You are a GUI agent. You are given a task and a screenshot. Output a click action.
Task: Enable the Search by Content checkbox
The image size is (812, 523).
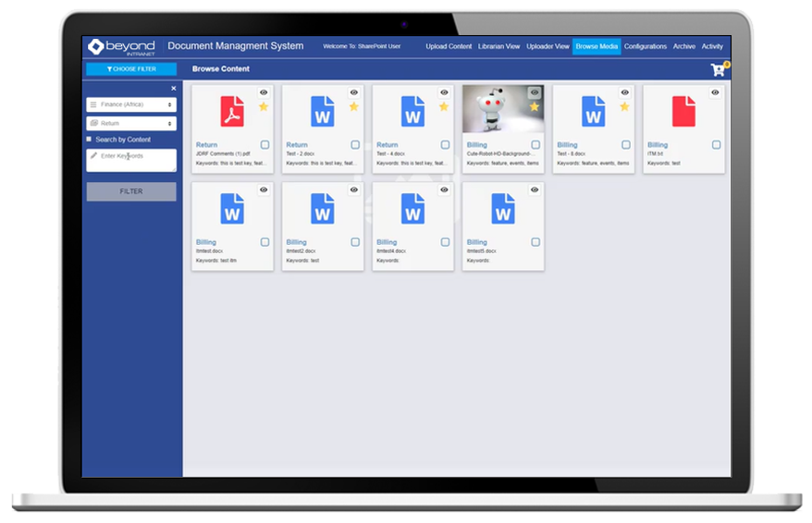click(x=89, y=140)
